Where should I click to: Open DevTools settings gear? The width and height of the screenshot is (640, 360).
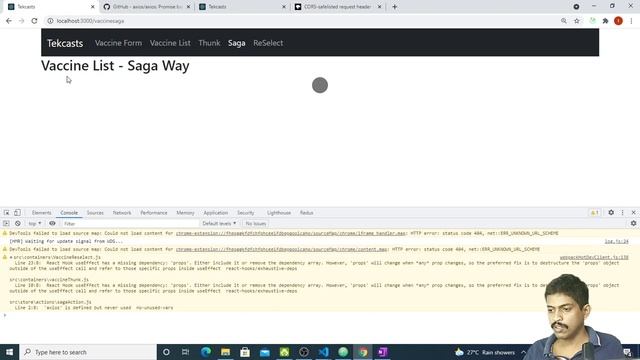(x=611, y=213)
